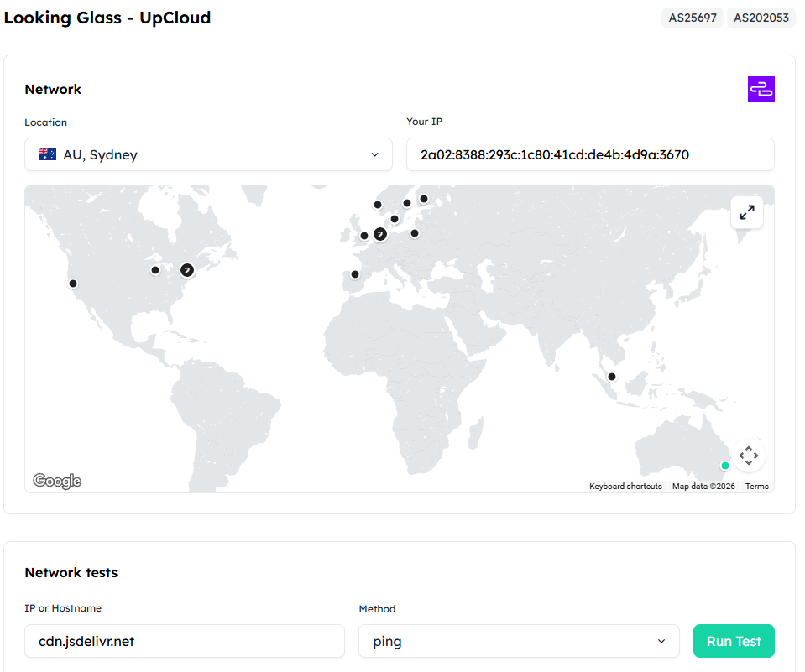Click the Your IP label
This screenshot has width=805, height=672.
pos(424,122)
